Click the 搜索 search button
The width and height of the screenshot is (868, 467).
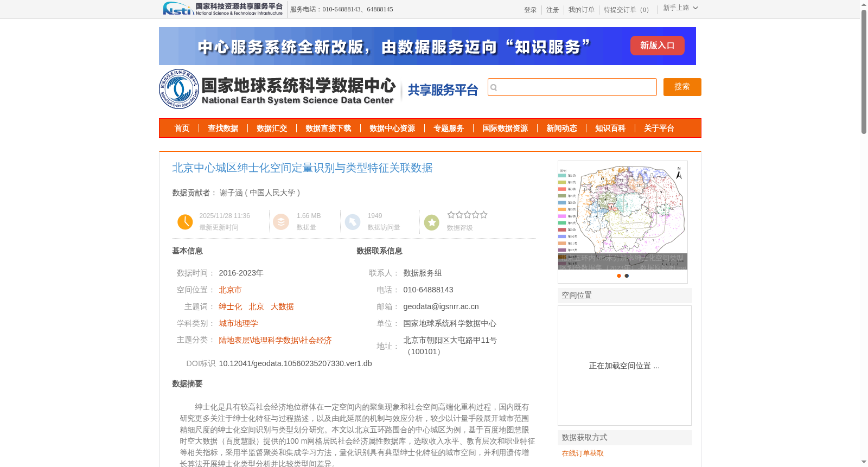(682, 87)
